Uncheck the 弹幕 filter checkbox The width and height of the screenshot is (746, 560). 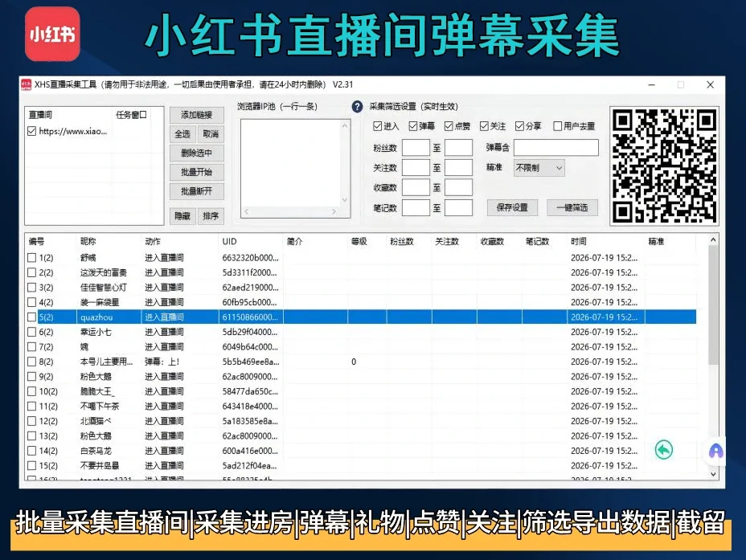click(413, 126)
